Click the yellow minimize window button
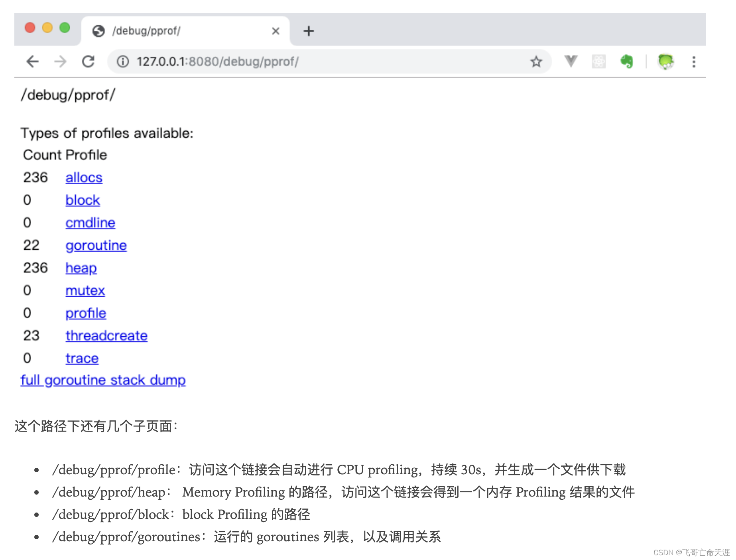 [47, 28]
